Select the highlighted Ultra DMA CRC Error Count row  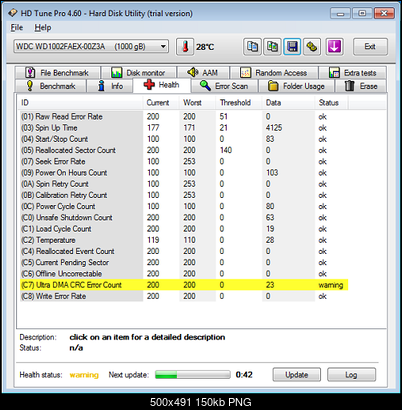coord(184,285)
